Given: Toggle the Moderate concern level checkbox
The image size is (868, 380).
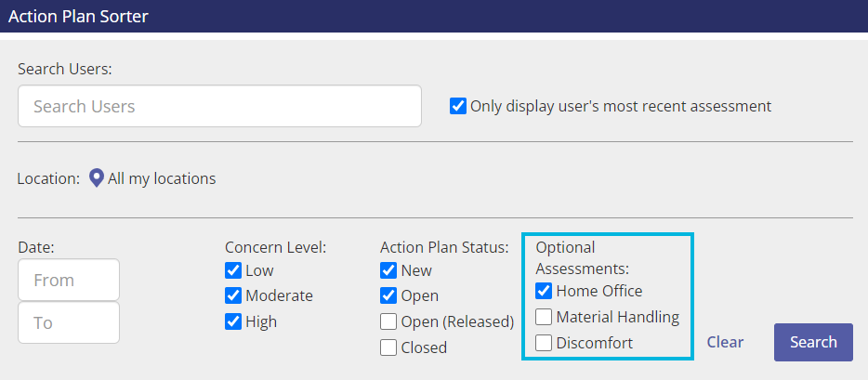Looking at the screenshot, I should [x=233, y=296].
